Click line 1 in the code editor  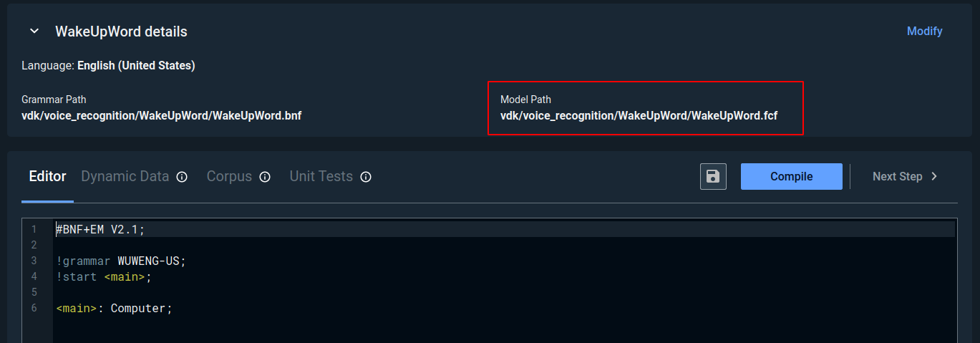tap(100, 229)
